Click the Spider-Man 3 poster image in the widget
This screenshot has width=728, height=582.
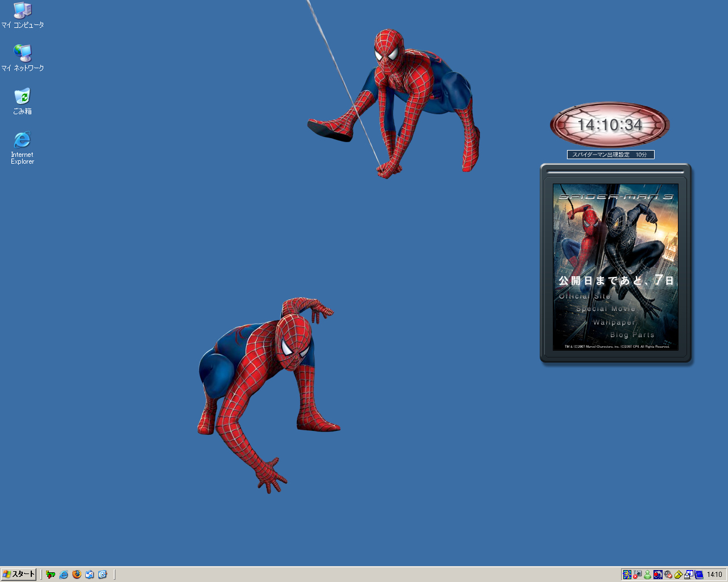(615, 267)
